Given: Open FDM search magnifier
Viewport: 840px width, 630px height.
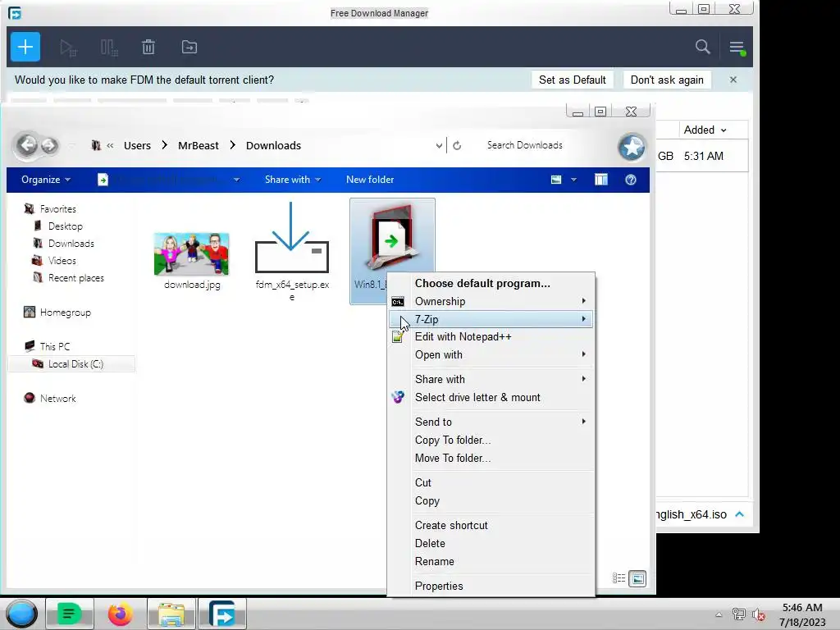Looking at the screenshot, I should click(x=702, y=47).
